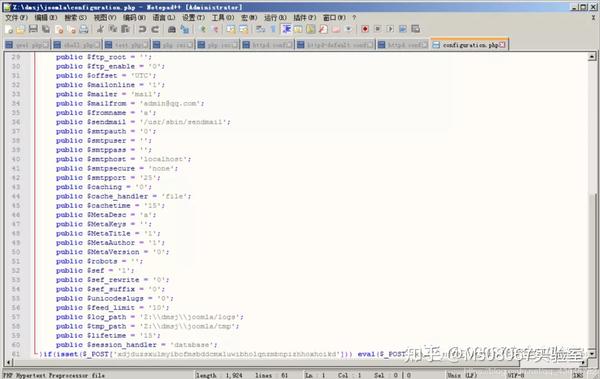Open the 宏(M) menu
This screenshot has width=600, height=379.
(x=249, y=18)
